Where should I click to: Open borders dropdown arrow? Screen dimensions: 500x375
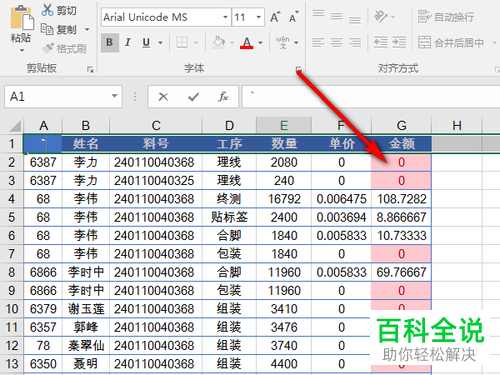click(x=196, y=43)
